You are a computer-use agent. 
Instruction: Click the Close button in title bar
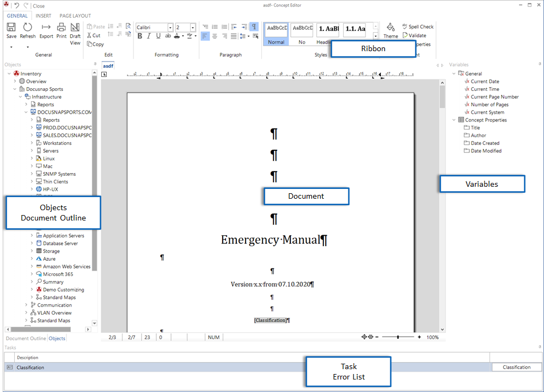(x=39, y=6)
